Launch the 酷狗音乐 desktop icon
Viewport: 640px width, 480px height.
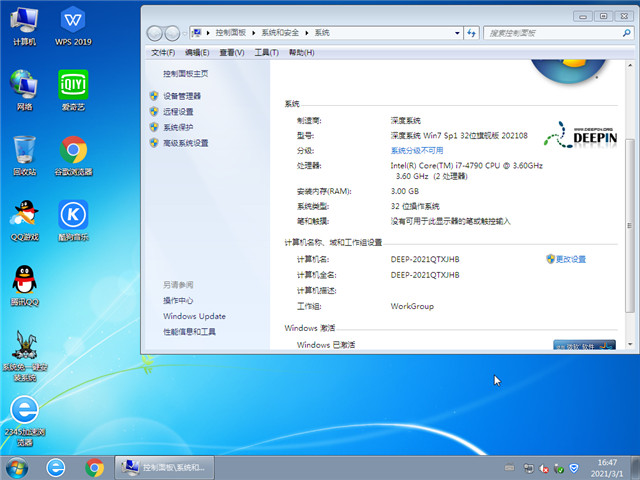[x=73, y=220]
